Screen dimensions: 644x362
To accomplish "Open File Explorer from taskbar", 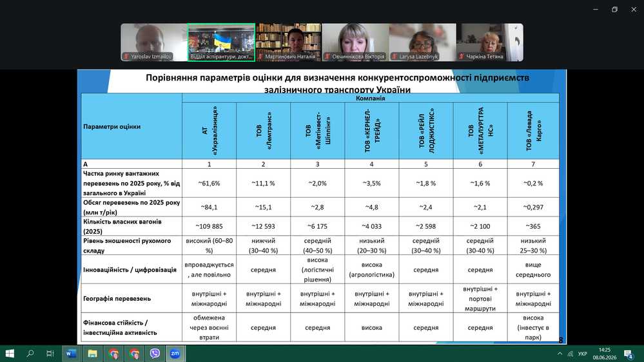I will coord(92,354).
